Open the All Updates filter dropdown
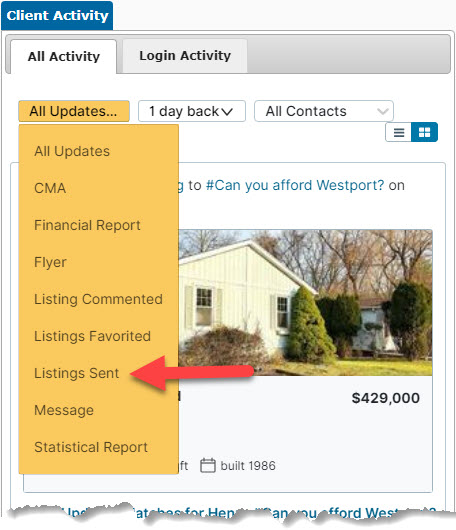 click(x=74, y=111)
